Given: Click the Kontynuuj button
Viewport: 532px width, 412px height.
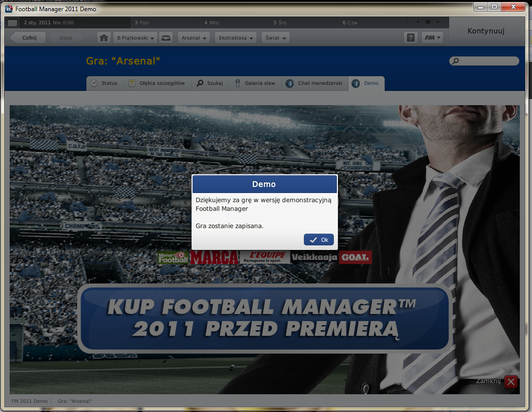Looking at the screenshot, I should 486,31.
